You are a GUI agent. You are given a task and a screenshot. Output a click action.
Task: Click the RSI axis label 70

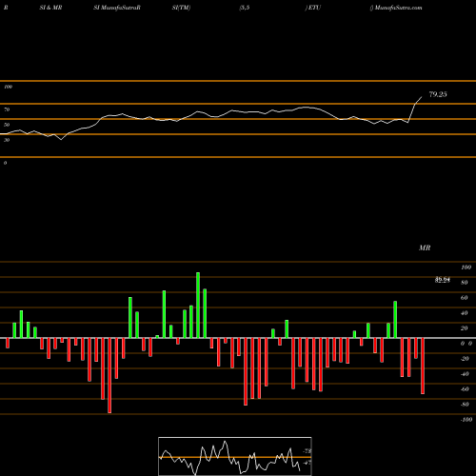pos(7,109)
